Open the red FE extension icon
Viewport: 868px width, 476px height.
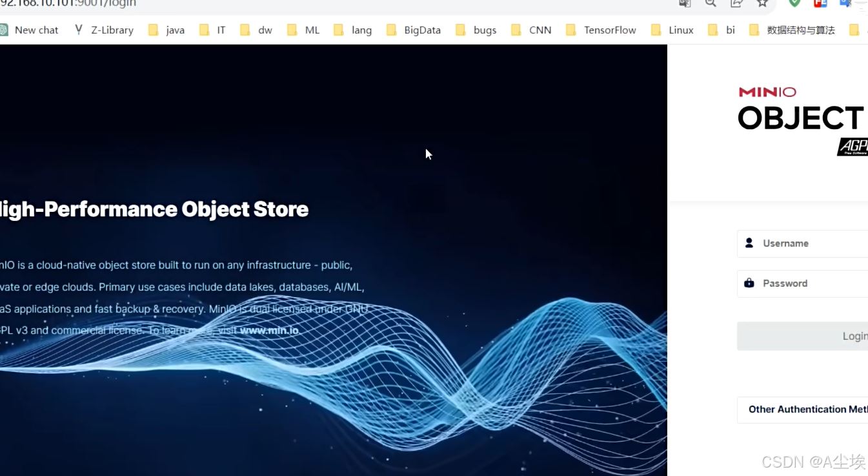coord(820,3)
